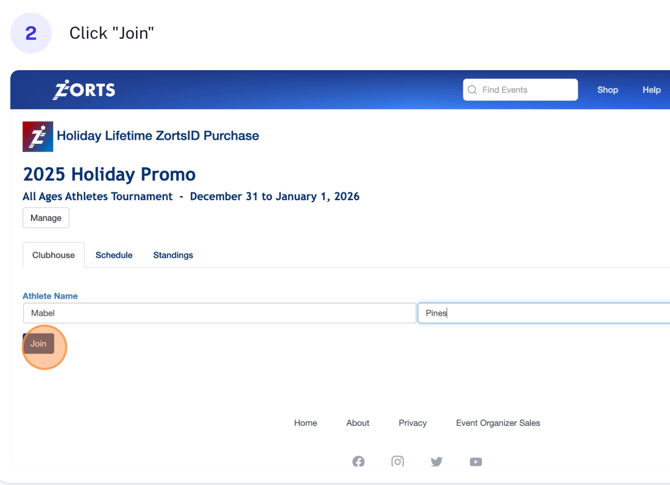Switch to the Schedule tab

click(114, 255)
